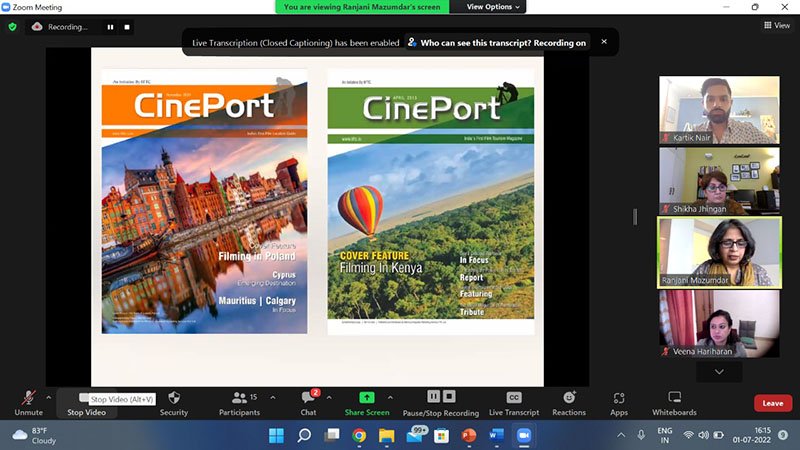Click taskbar microphone tray icon

(x=641, y=435)
